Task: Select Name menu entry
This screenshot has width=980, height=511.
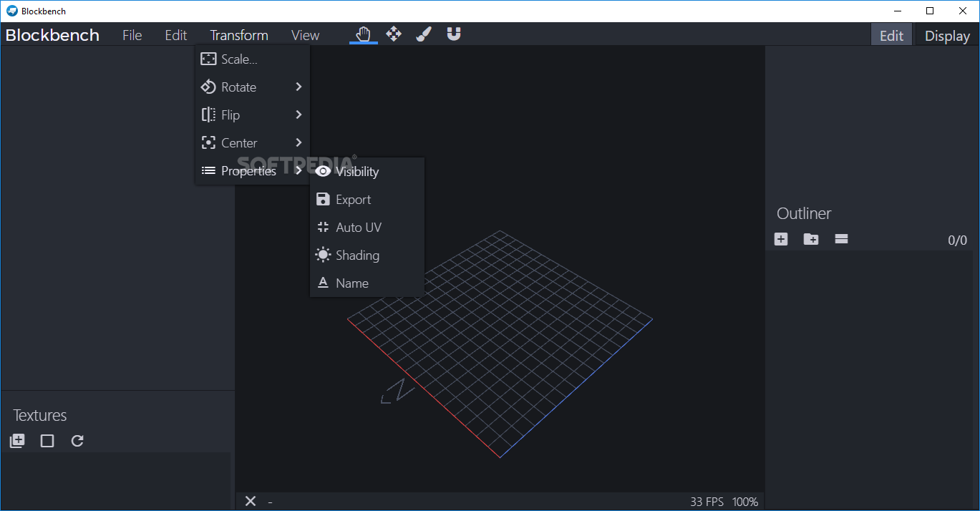Action: click(367, 283)
